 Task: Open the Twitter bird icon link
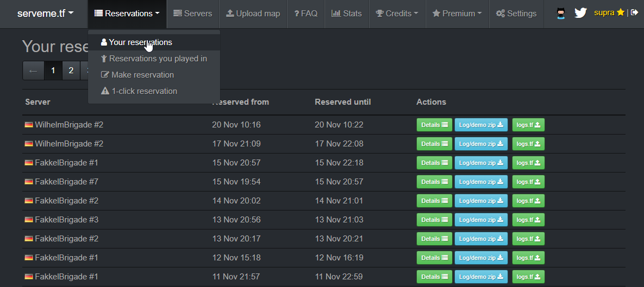pyautogui.click(x=580, y=13)
